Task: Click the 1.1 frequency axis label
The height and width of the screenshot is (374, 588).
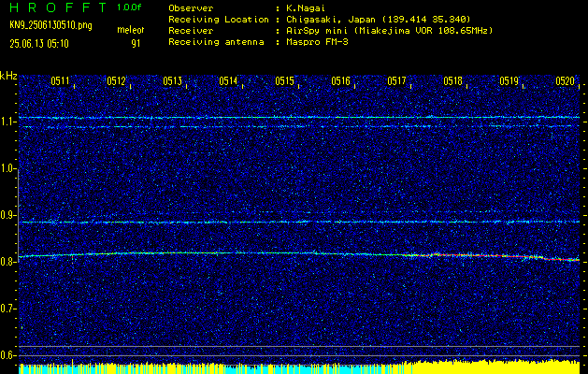Action: click(7, 122)
